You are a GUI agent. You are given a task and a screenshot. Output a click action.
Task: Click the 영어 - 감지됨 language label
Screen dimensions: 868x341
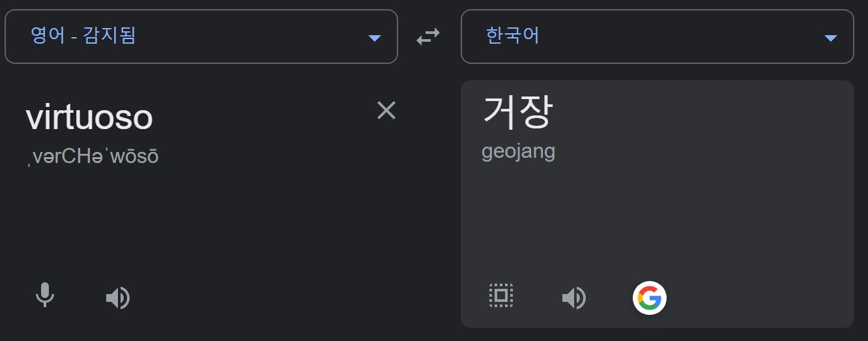coord(83,35)
